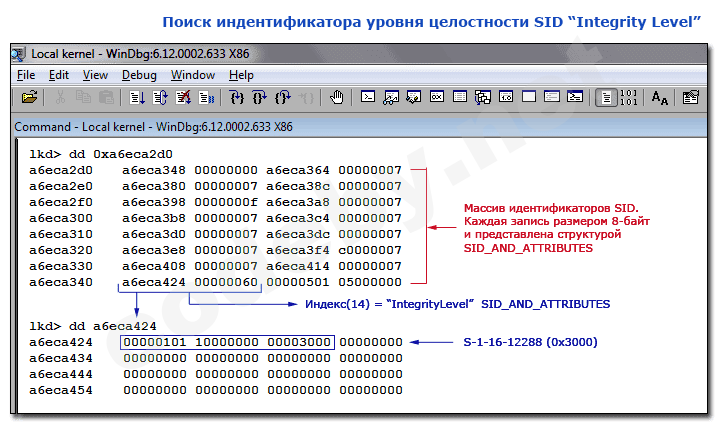Click the Font AA toolbar icon
The height and width of the screenshot is (425, 721).
point(660,98)
